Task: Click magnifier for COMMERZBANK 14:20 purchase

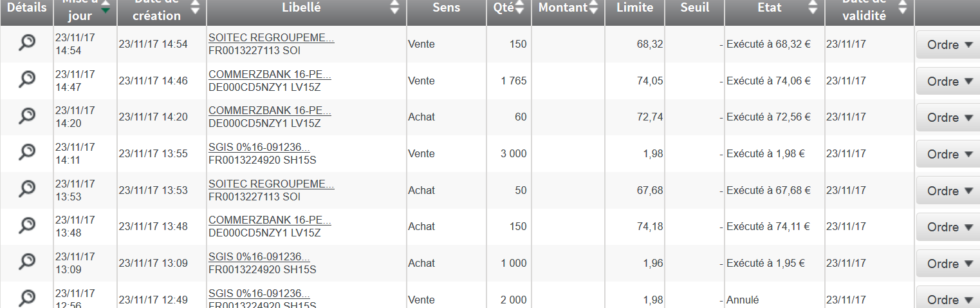Action: [26, 116]
